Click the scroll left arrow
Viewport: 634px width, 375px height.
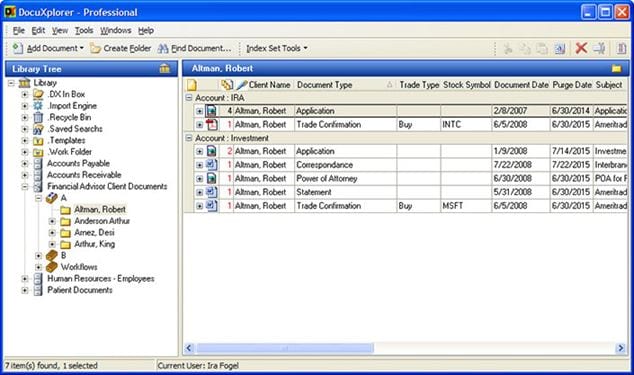189,348
